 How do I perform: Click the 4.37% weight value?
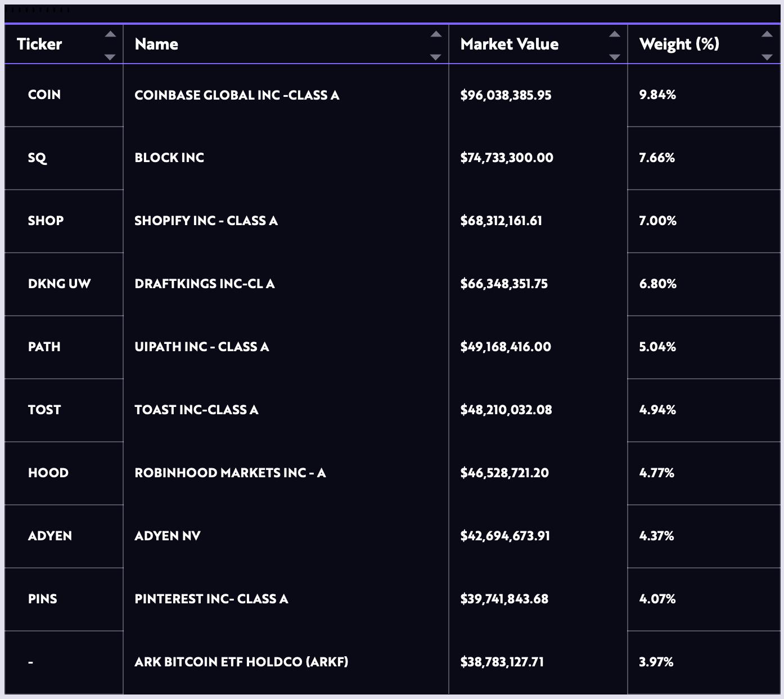tap(656, 536)
